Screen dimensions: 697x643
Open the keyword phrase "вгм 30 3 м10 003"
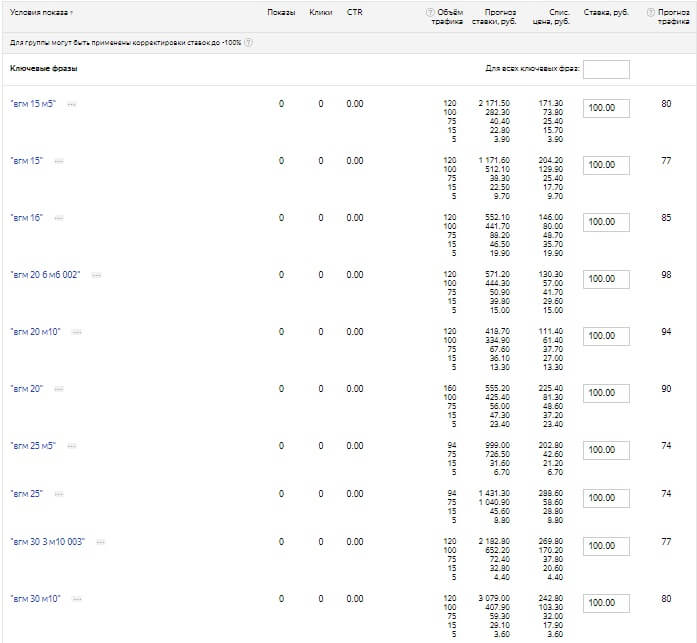48,542
